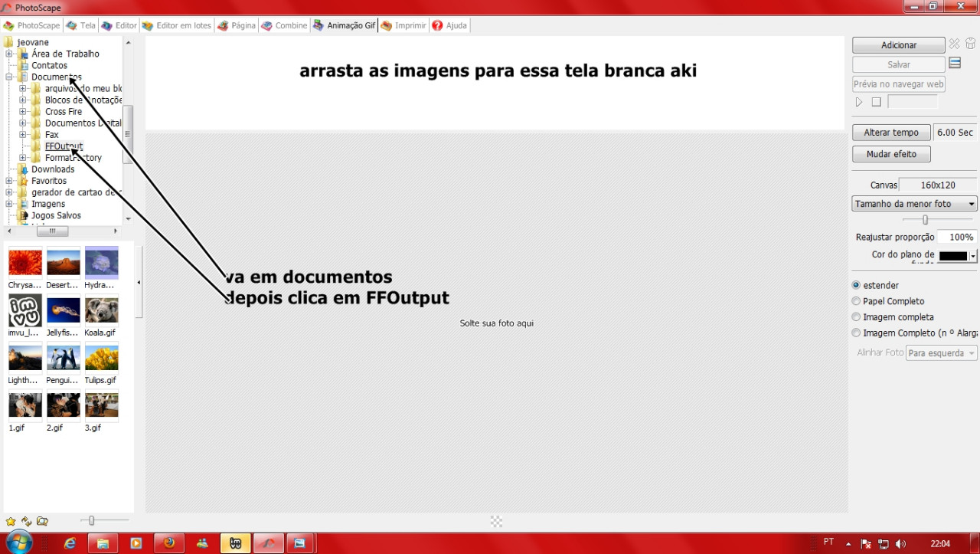Switch to the Editor tab
Image resolution: width=980 pixels, height=554 pixels.
click(119, 25)
